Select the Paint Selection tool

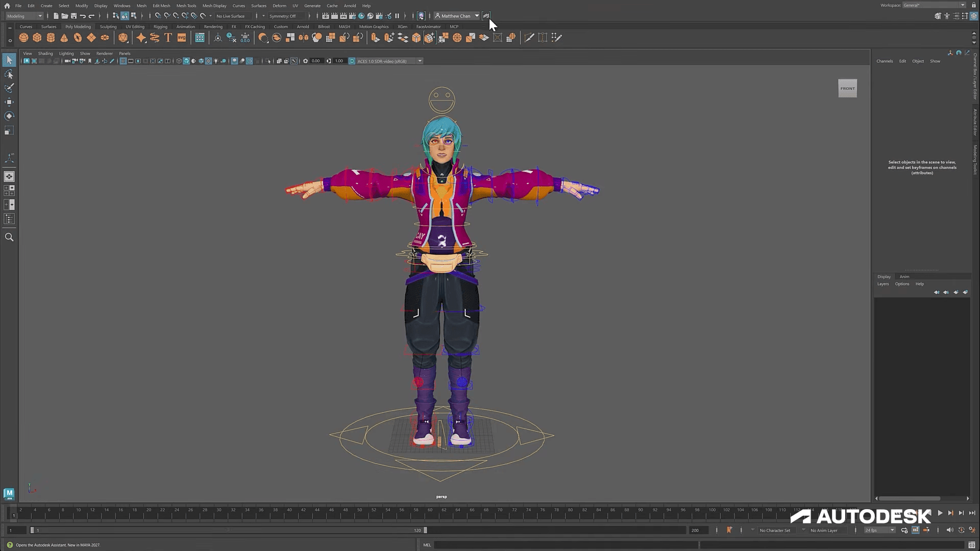(9, 88)
